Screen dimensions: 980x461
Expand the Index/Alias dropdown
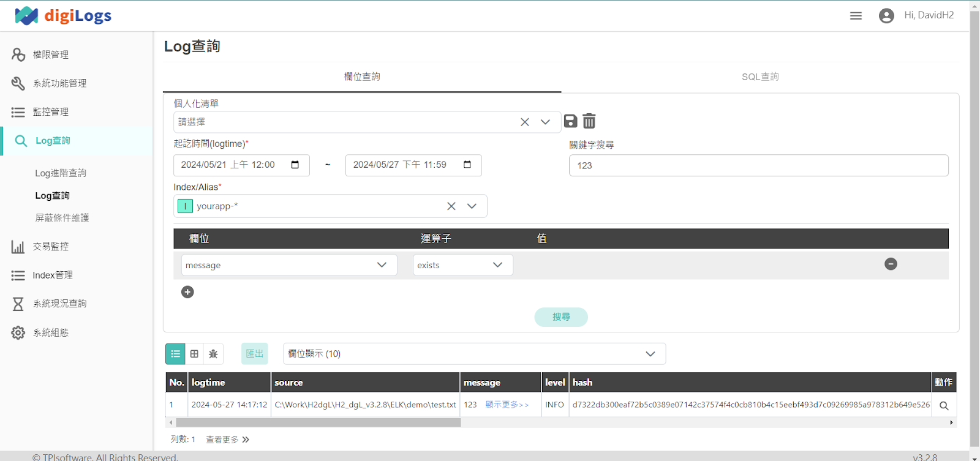[x=472, y=206]
